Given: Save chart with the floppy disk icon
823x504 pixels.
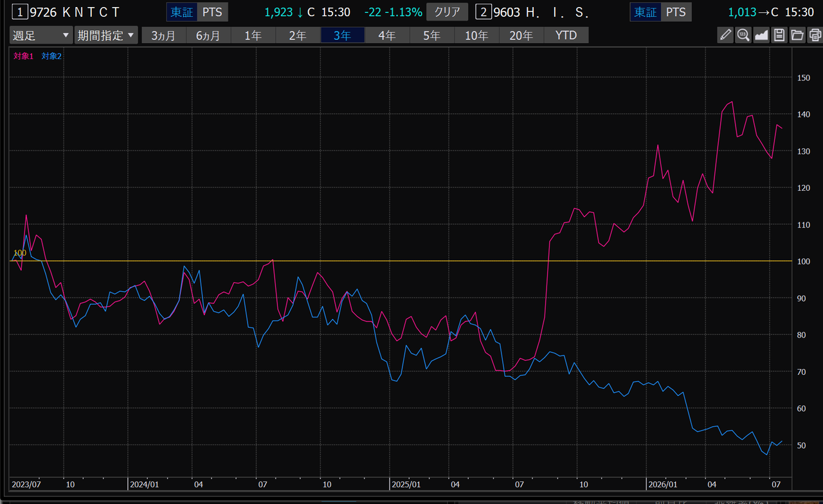Looking at the screenshot, I should click(779, 35).
